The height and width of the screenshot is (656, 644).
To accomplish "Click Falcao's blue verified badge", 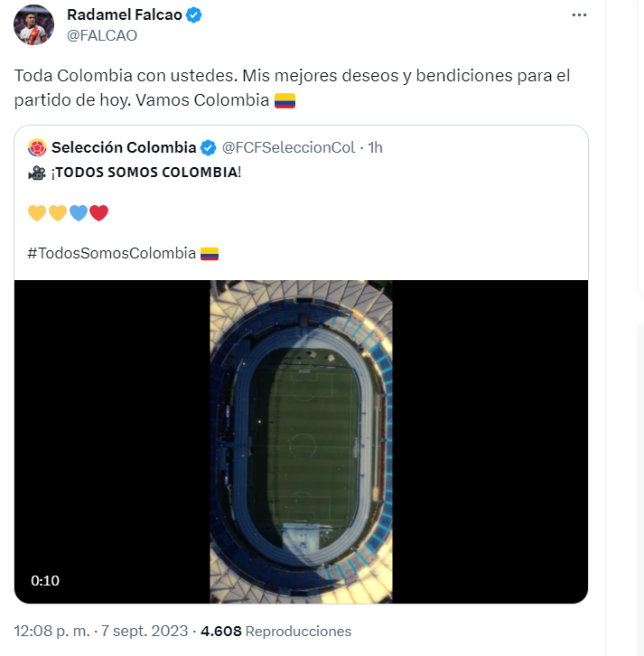I will coord(194,15).
